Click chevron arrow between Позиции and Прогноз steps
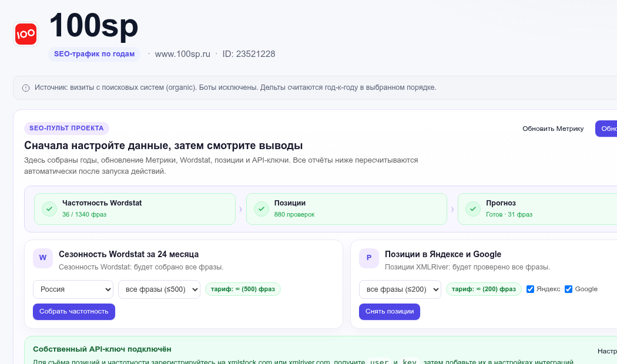Viewport: 617px width, 364px height. pos(452,209)
